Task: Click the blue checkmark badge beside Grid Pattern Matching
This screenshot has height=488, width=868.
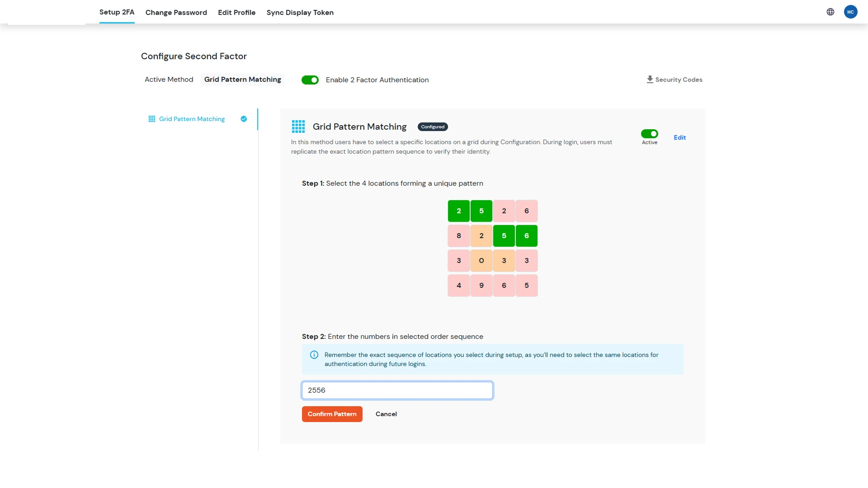Action: pyautogui.click(x=244, y=119)
